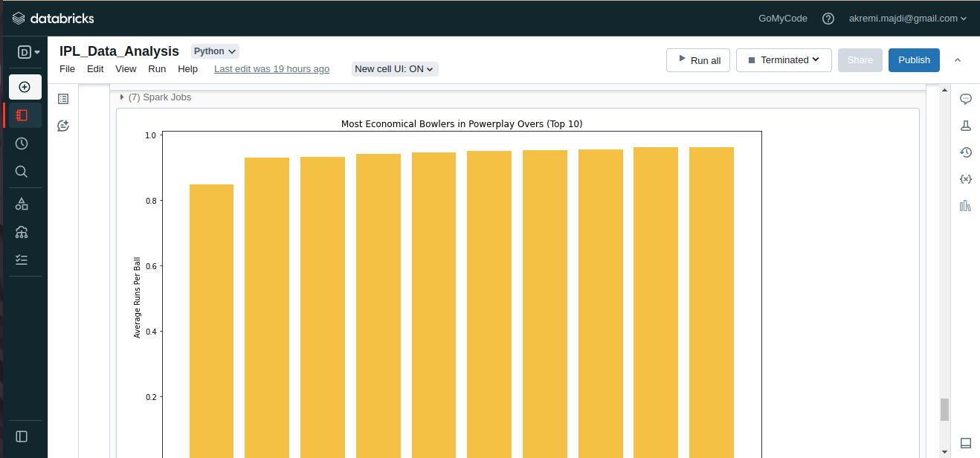Open the MLflow experiments flask icon
The width and height of the screenshot is (980, 458).
click(x=966, y=126)
